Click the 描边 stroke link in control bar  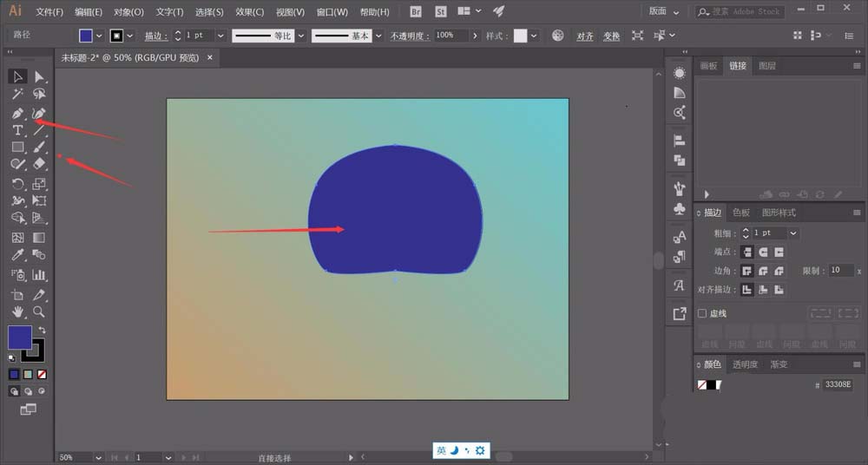pyautogui.click(x=155, y=36)
